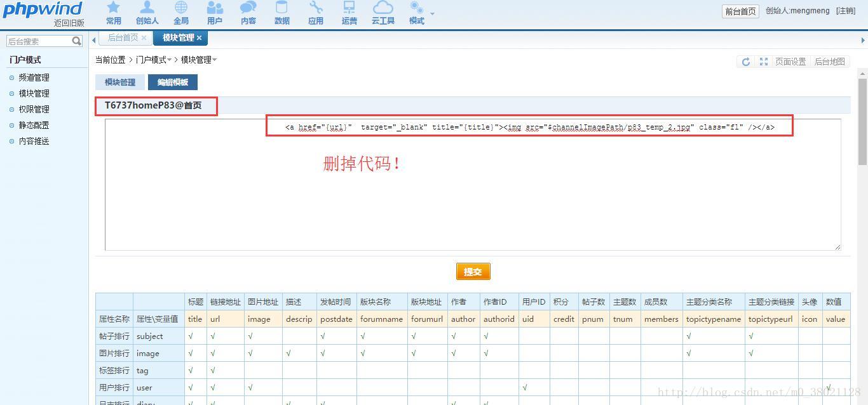Open the 数据 database section
The height and width of the screenshot is (405, 868).
click(282, 13)
